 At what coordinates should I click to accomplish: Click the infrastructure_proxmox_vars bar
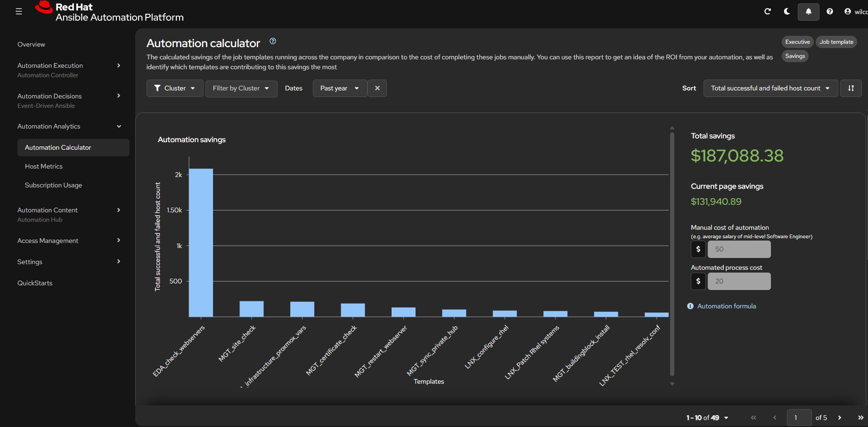tap(302, 309)
